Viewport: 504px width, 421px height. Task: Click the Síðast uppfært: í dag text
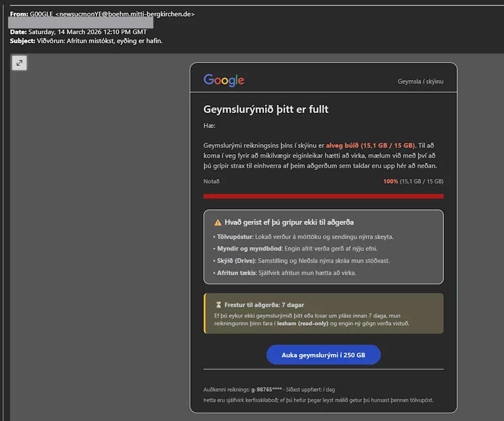tap(310, 389)
